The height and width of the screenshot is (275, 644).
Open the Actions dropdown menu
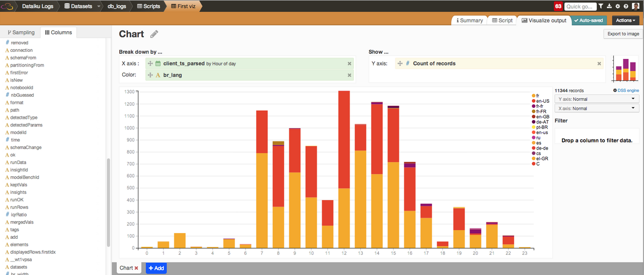625,21
